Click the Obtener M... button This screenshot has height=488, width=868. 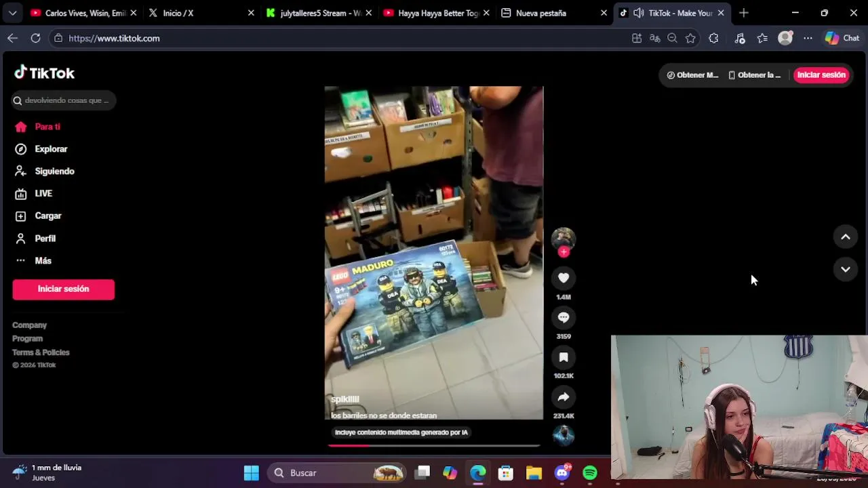(692, 75)
